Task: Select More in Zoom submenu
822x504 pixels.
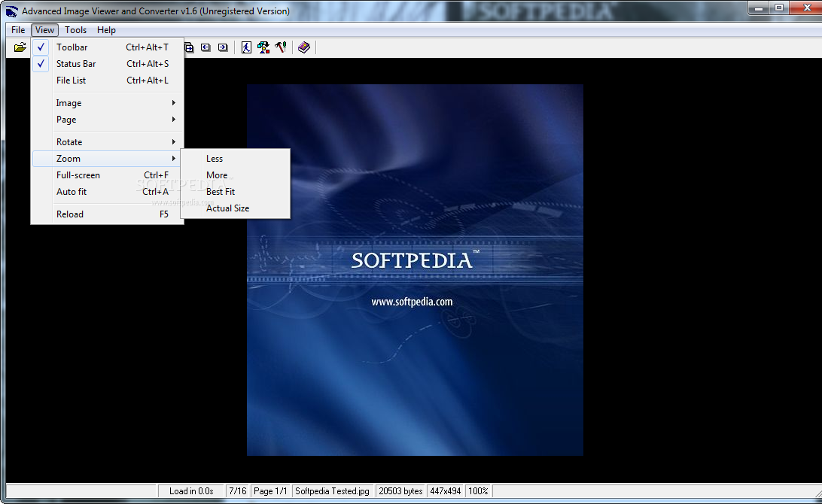Action: click(236, 175)
